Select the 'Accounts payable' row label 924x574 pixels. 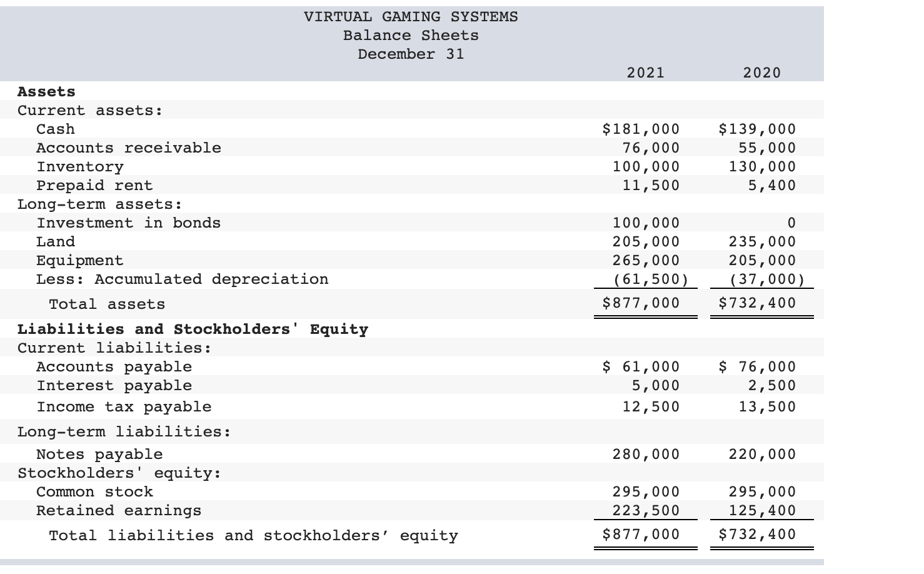point(114,366)
